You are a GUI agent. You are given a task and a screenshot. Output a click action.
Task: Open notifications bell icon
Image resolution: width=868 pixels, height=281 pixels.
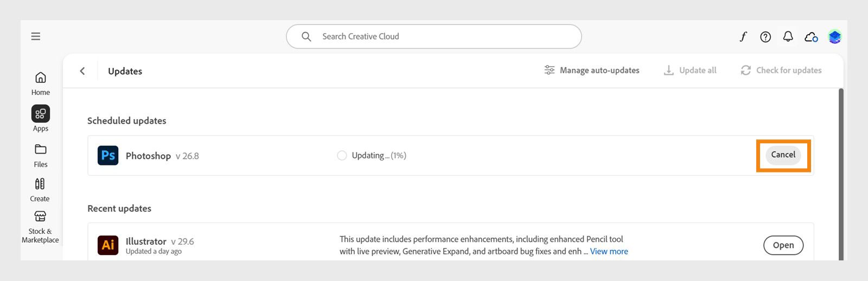click(x=788, y=36)
